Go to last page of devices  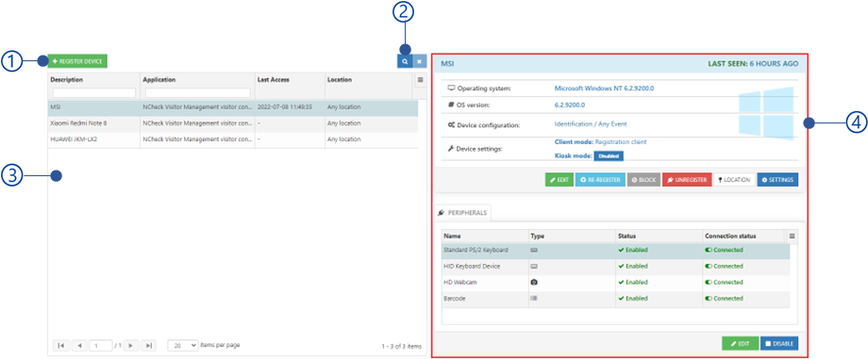pos(148,345)
